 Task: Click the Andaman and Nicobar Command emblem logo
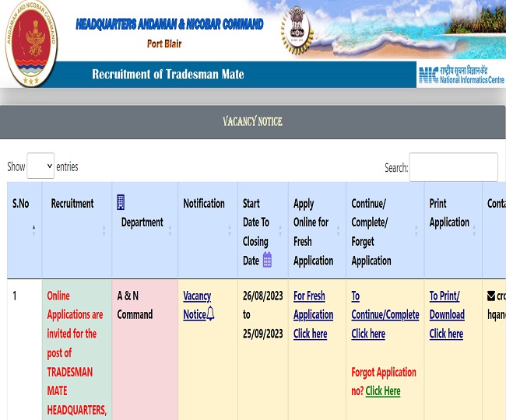tap(32, 44)
